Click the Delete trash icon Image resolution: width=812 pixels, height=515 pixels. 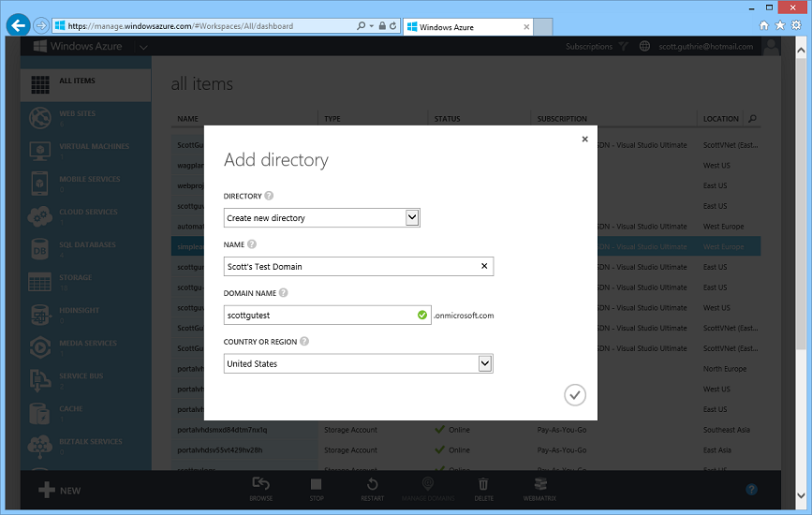click(483, 484)
